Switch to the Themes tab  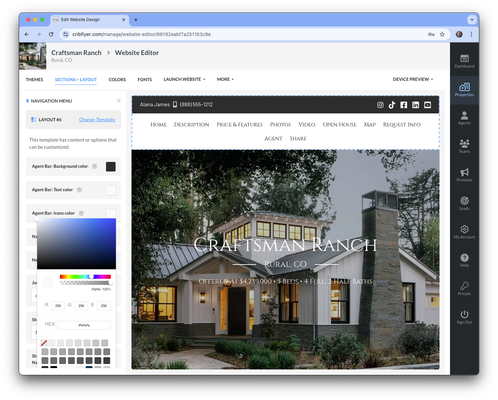point(34,80)
